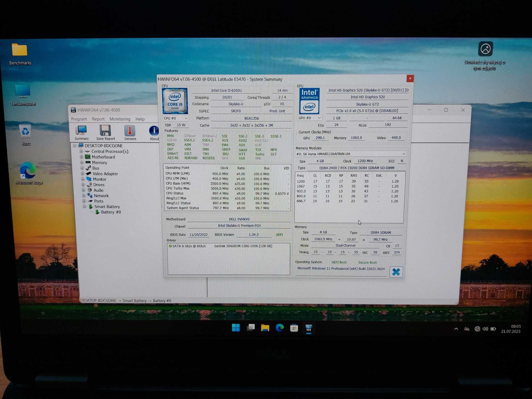Expand the Drives tree node
This screenshot has width=532, height=399.
point(83,185)
